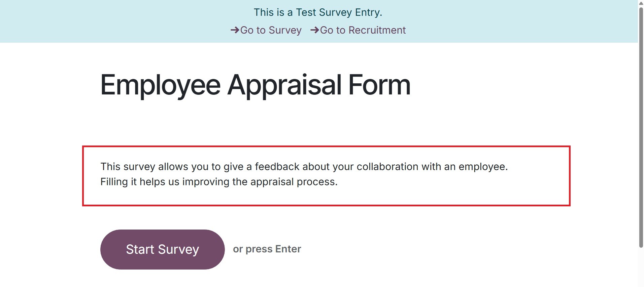644x287 pixels.
Task: Click the Employee Appraisal Form heading
Action: pos(255,85)
